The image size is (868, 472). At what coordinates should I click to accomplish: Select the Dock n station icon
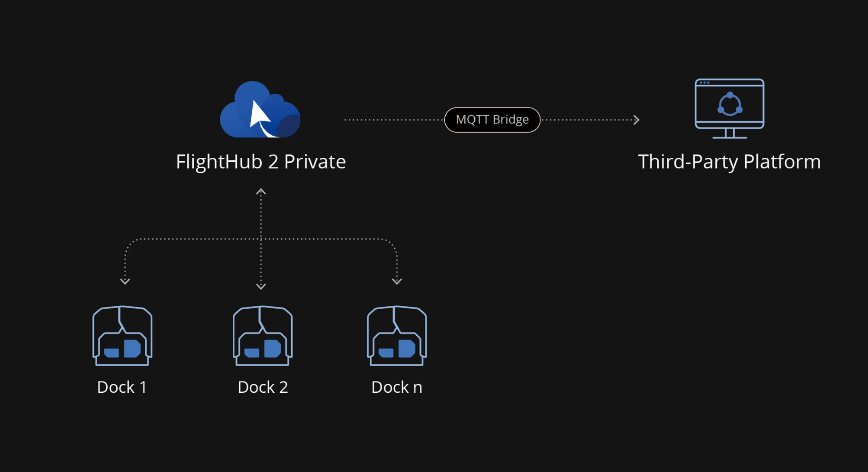coord(397,336)
